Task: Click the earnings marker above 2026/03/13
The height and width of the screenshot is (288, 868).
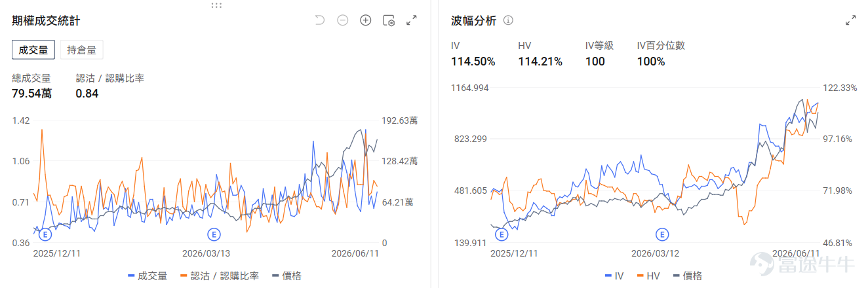Action: click(213, 234)
